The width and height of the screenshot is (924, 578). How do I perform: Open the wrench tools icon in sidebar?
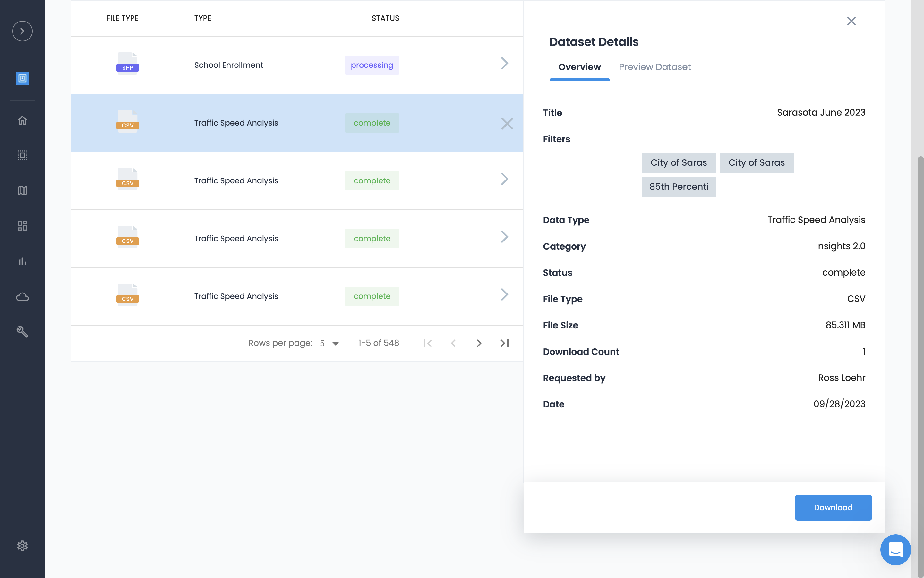click(x=22, y=331)
